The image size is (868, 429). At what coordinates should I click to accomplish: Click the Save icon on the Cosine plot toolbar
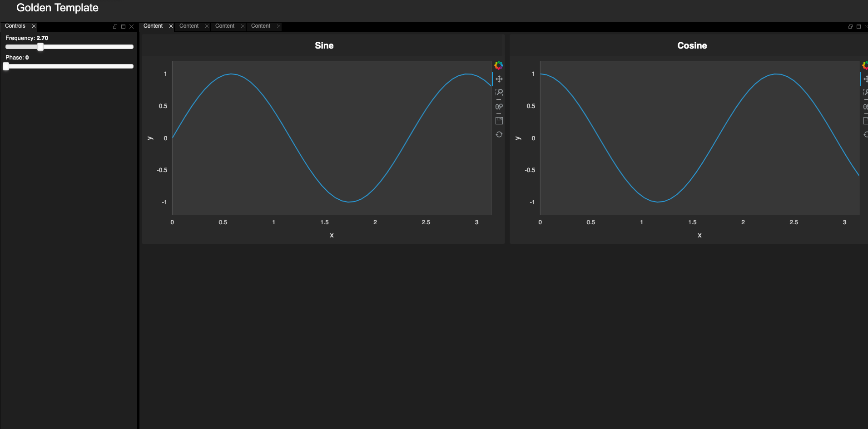pyautogui.click(x=866, y=120)
